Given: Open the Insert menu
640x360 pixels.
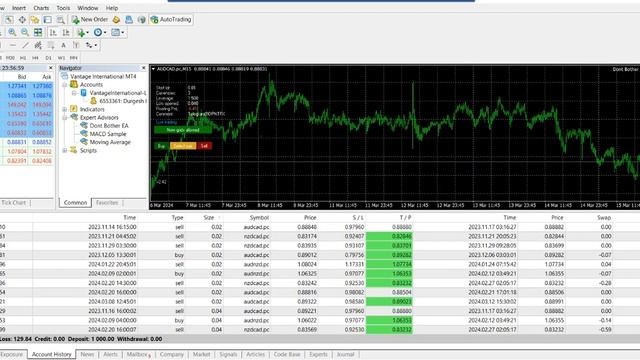Looking at the screenshot, I should [x=19, y=8].
